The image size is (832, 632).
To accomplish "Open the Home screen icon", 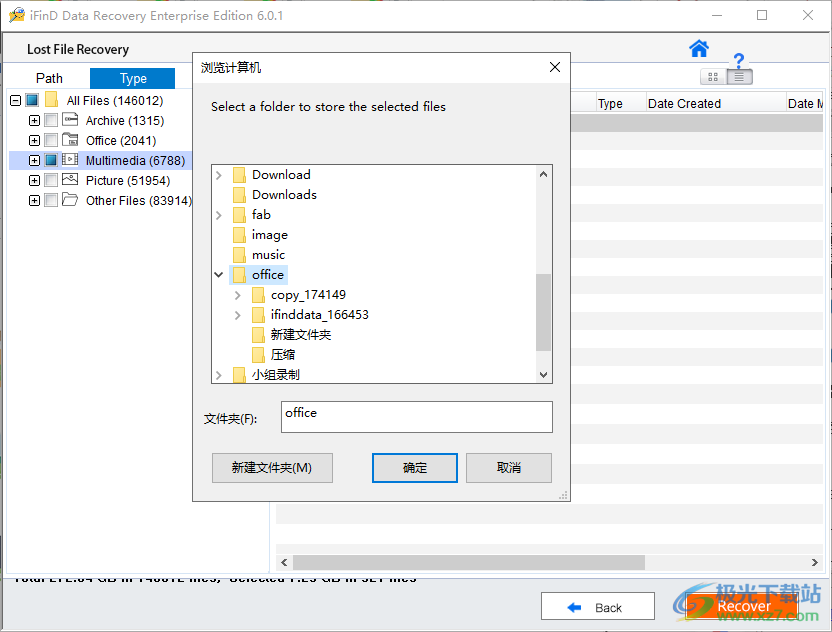I will [x=698, y=49].
